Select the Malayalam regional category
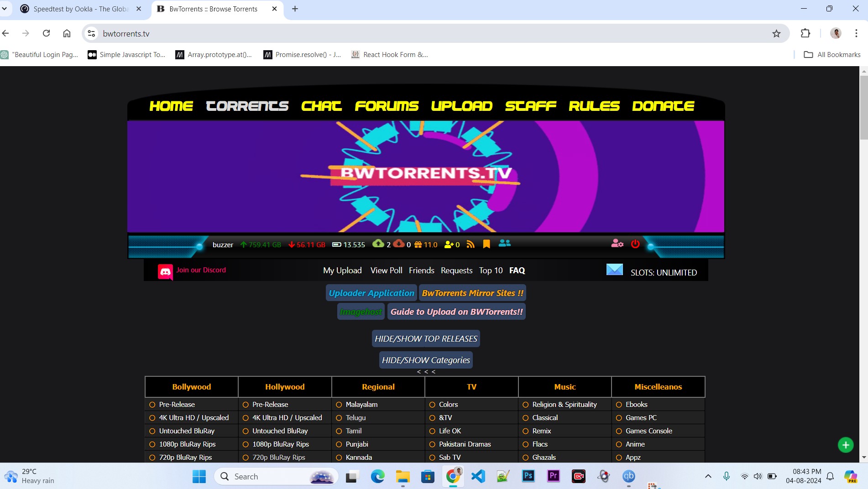The width and height of the screenshot is (868, 489). tap(339, 405)
